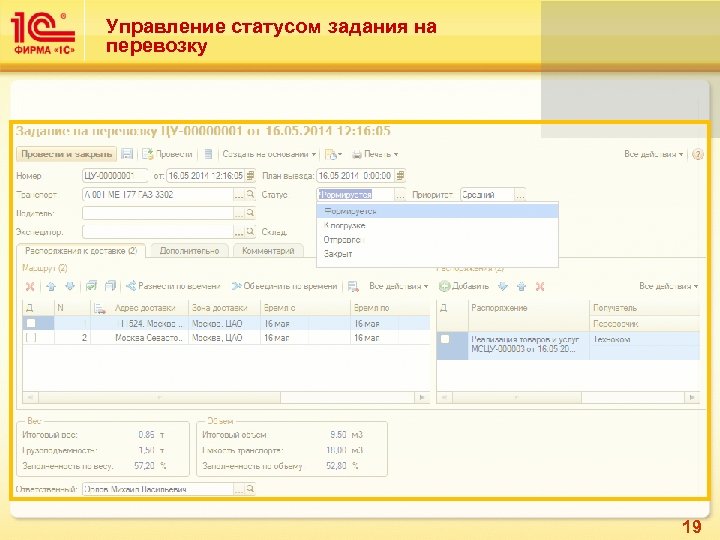Click Транспорт field with ГАЗ 3302
This screenshot has width=720, height=540.
(158, 195)
